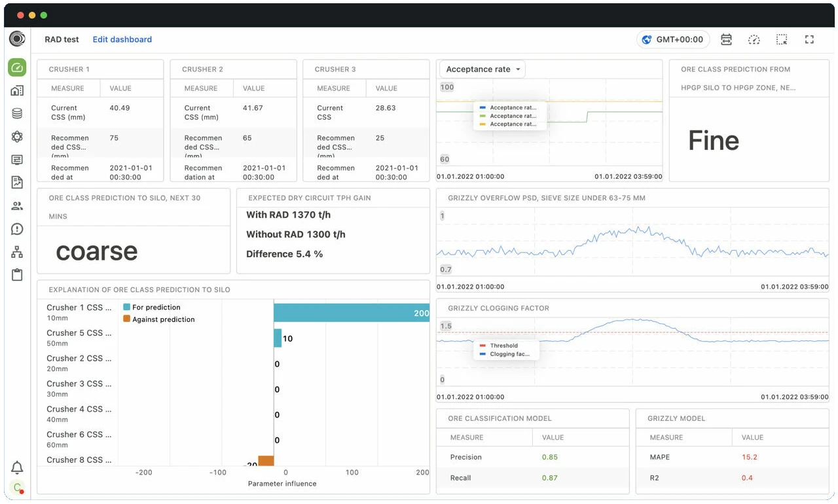Open the user avatar in the sidebar bottom
The width and height of the screenshot is (838, 504).
click(x=17, y=488)
